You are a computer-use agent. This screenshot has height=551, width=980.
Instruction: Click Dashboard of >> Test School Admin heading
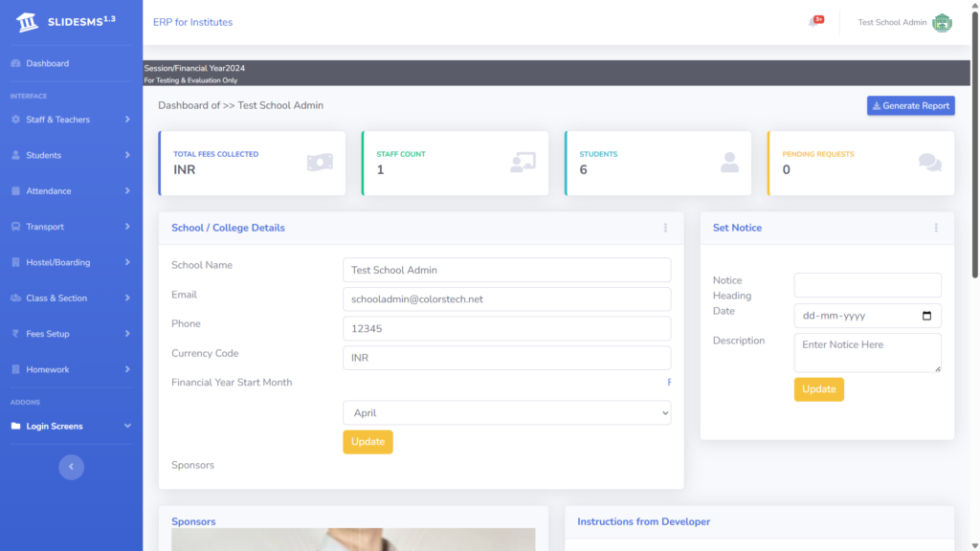[240, 105]
